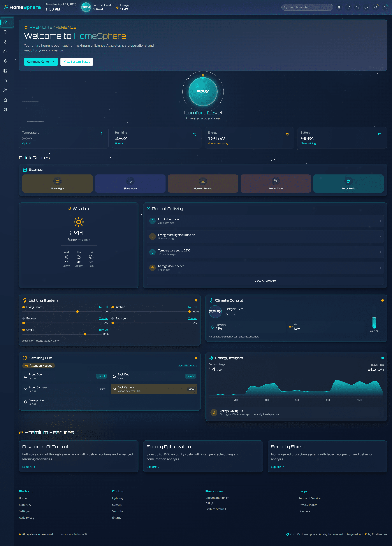The width and height of the screenshot is (392, 546).
Task: Open Sphere AI footer link
Action: pyautogui.click(x=25, y=505)
